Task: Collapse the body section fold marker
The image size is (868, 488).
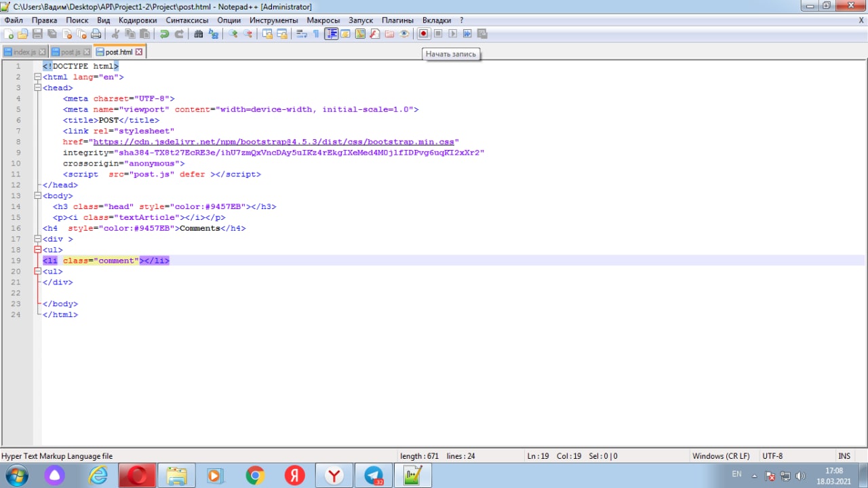Action: tap(37, 195)
